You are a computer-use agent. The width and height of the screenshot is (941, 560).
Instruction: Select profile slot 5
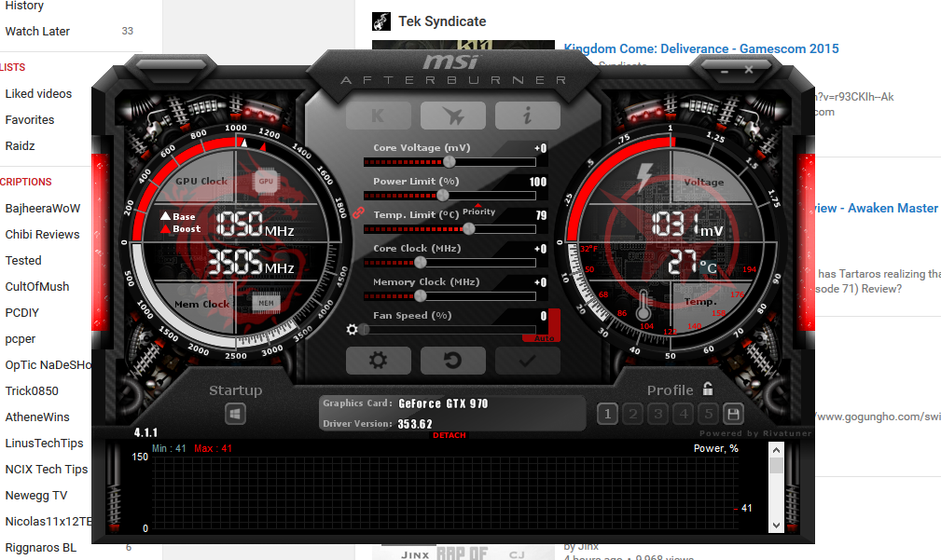[x=708, y=414]
